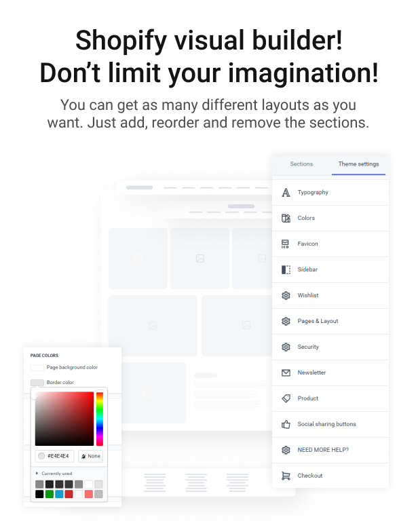Click the Typography letter A icon
418x532 pixels.
click(286, 193)
